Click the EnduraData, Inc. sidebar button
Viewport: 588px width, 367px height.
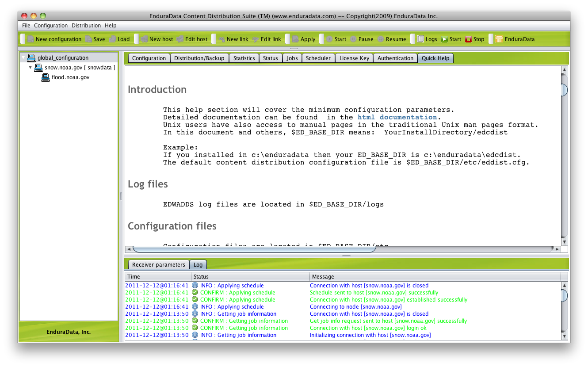point(69,332)
